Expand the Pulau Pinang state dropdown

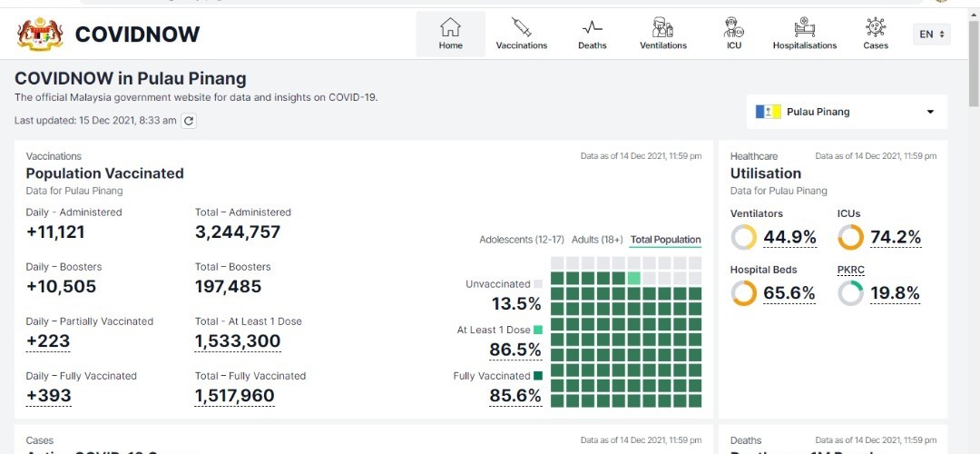(x=847, y=112)
